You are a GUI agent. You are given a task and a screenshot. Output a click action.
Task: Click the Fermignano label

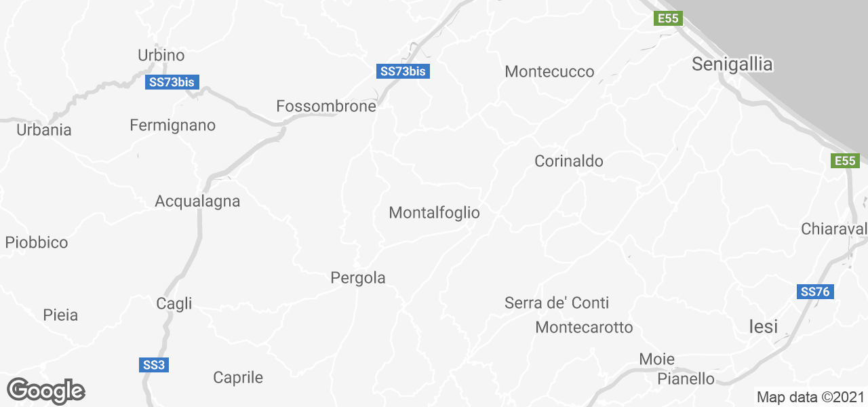pyautogui.click(x=173, y=125)
